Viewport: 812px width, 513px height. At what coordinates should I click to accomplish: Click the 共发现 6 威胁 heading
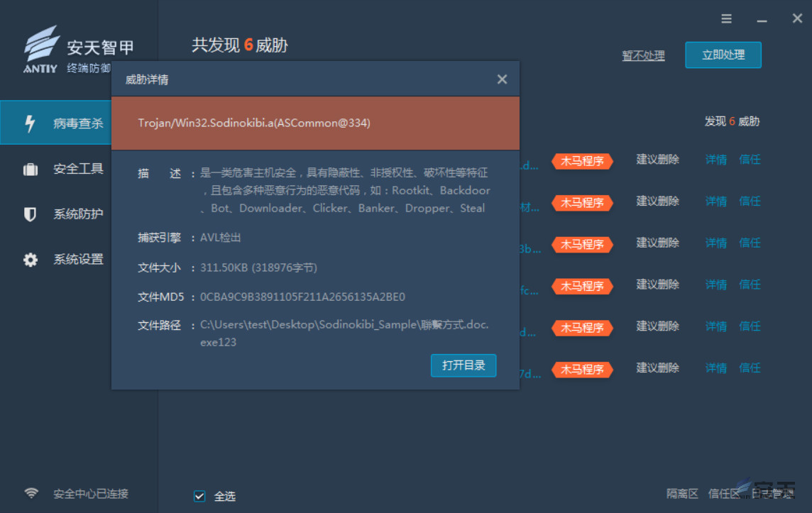tap(240, 45)
